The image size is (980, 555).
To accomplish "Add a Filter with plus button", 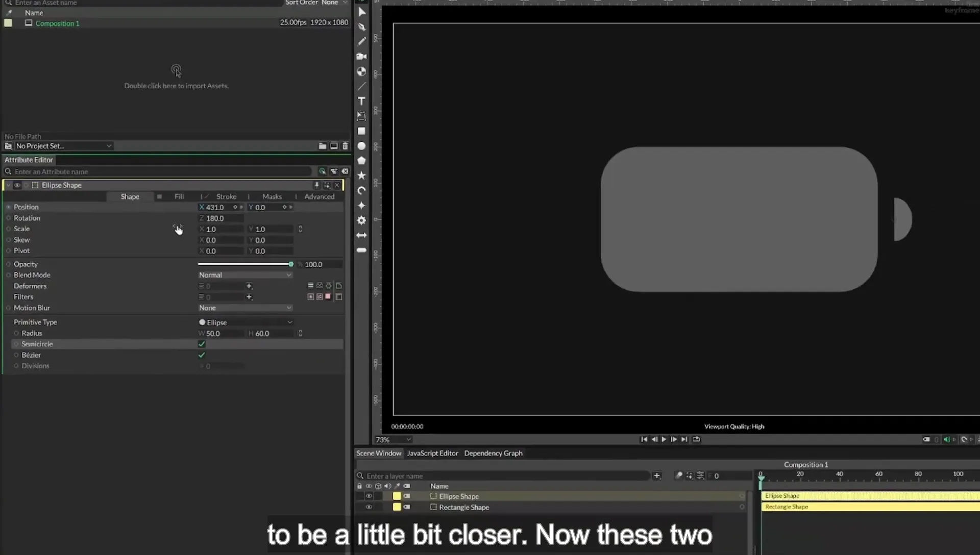I will (249, 297).
